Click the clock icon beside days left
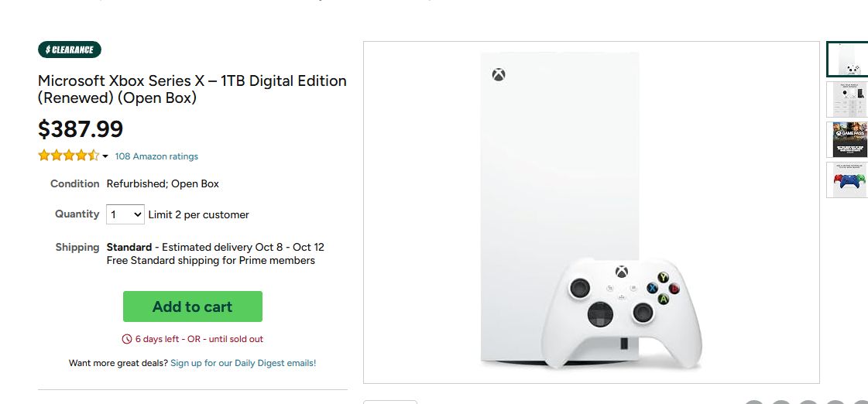 click(127, 339)
